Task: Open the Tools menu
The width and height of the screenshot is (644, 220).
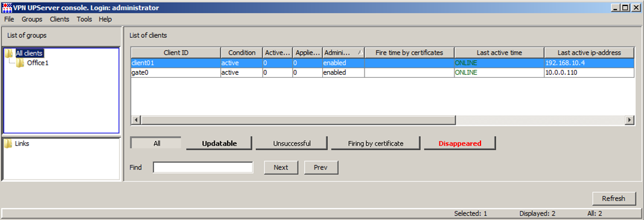Action: pos(84,19)
